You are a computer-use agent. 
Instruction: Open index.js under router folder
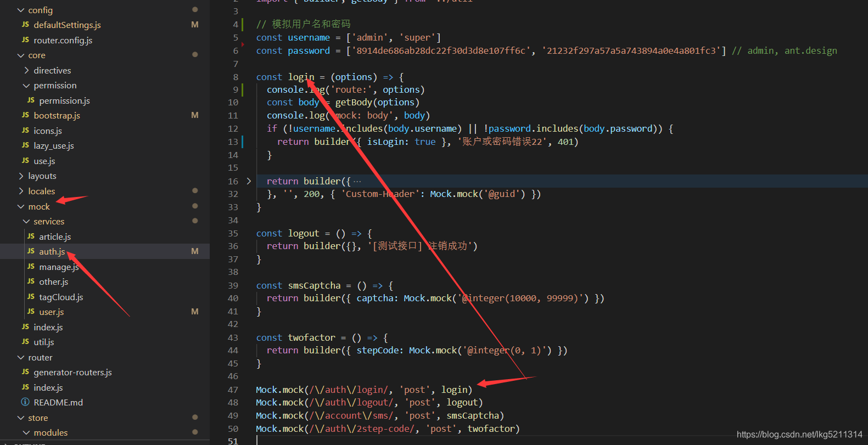48,387
